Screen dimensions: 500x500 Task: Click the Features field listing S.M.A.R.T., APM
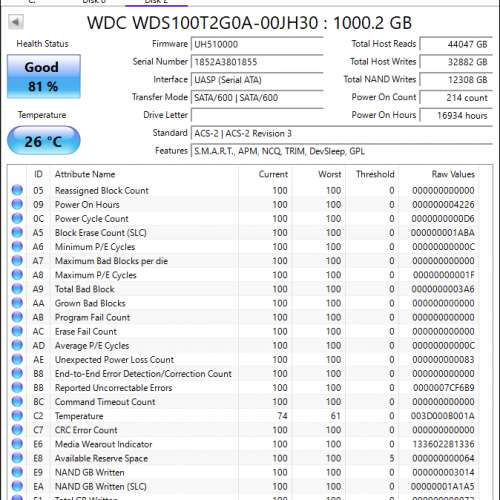tap(342, 151)
